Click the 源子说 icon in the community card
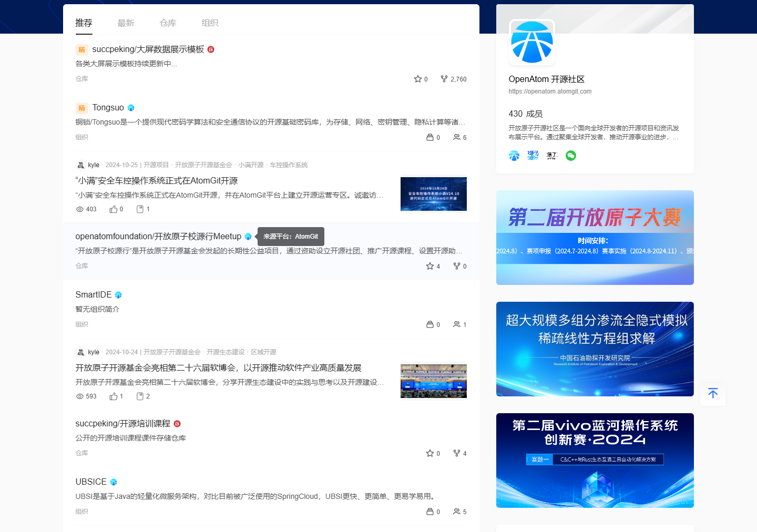 [x=533, y=156]
